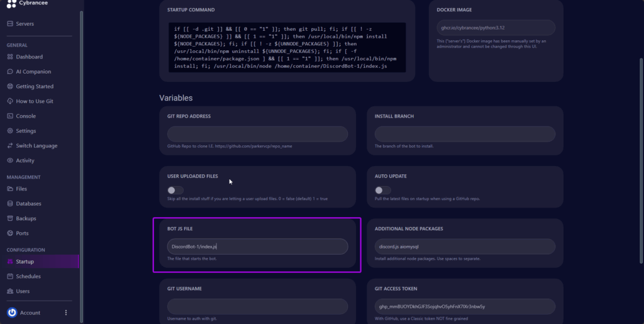This screenshot has width=644, height=324.
Task: Go to the Schedules menu item
Action: tap(28, 277)
